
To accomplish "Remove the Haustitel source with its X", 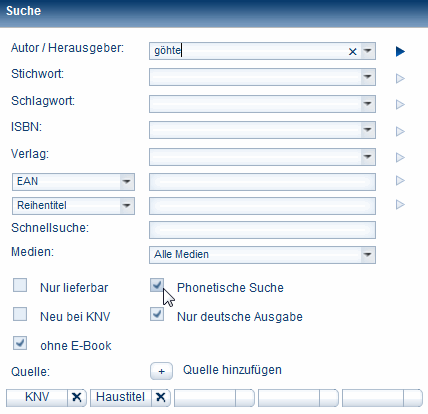I will pos(161,397).
